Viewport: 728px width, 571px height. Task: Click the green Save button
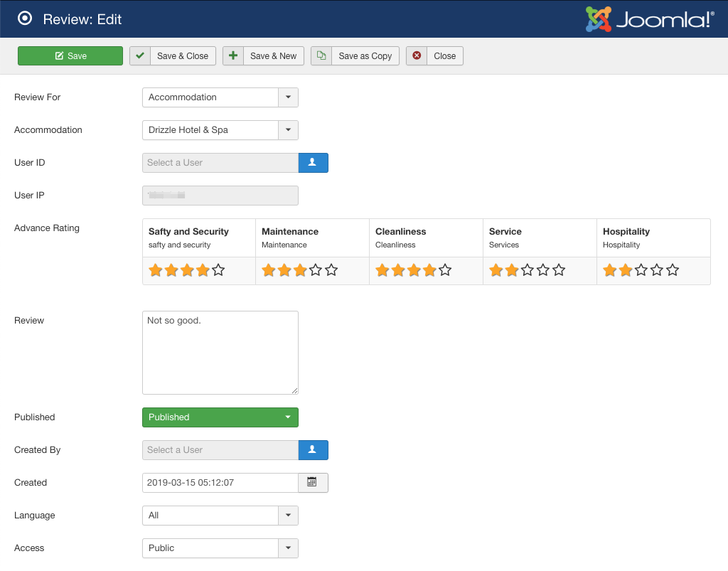(x=70, y=56)
